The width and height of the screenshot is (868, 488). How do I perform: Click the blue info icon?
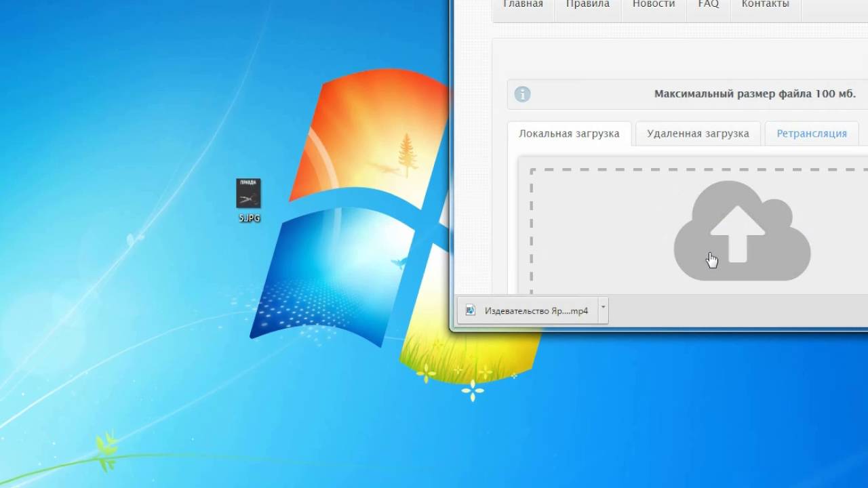(x=522, y=94)
